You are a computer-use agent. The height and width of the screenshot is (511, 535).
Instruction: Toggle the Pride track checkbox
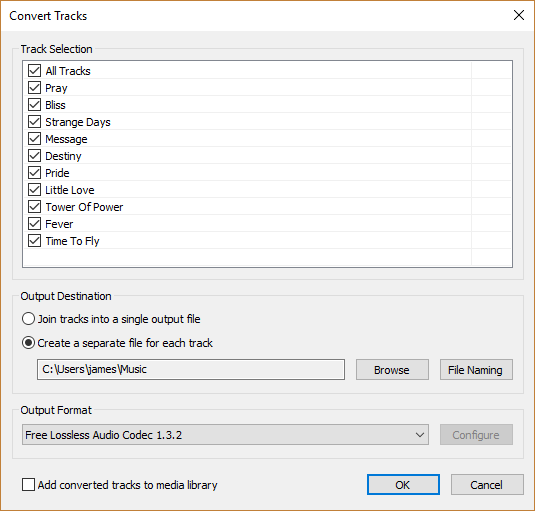coord(34,173)
